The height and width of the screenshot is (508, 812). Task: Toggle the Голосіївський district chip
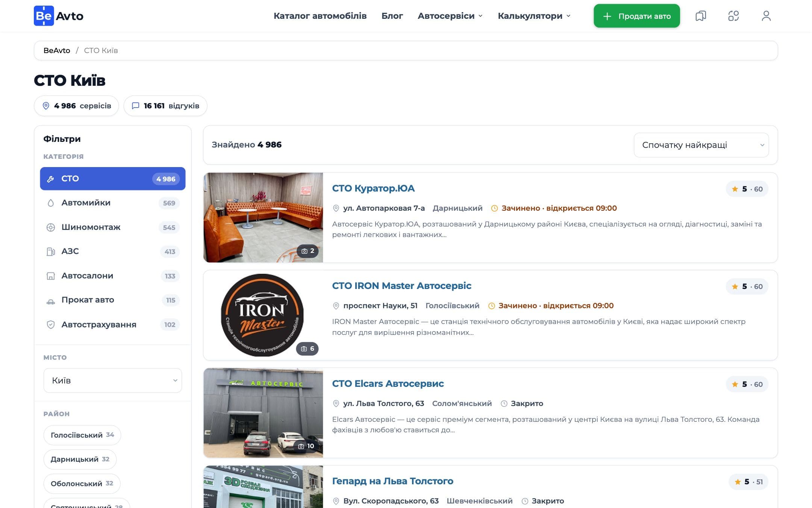tap(82, 435)
